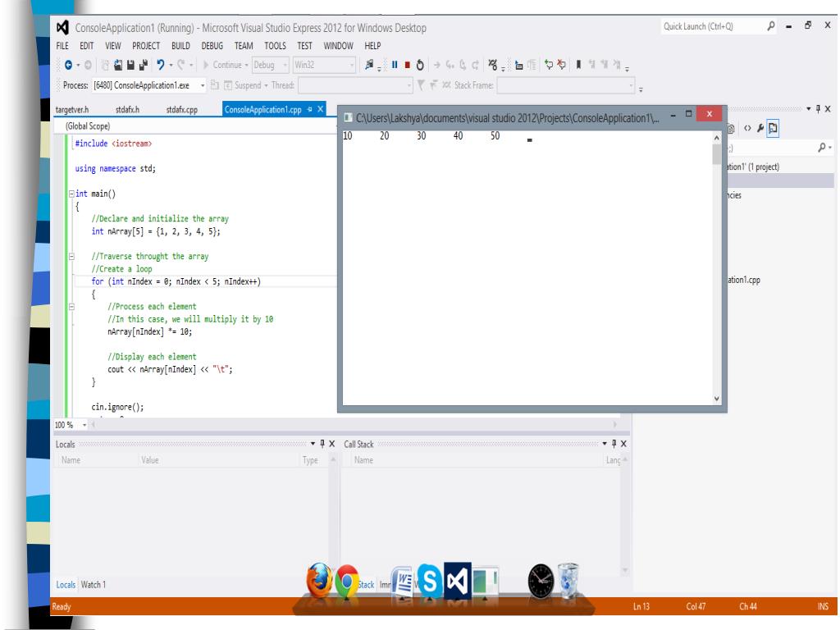Open Call Stack window options arrow
The width and height of the screenshot is (840, 630).
(x=605, y=444)
